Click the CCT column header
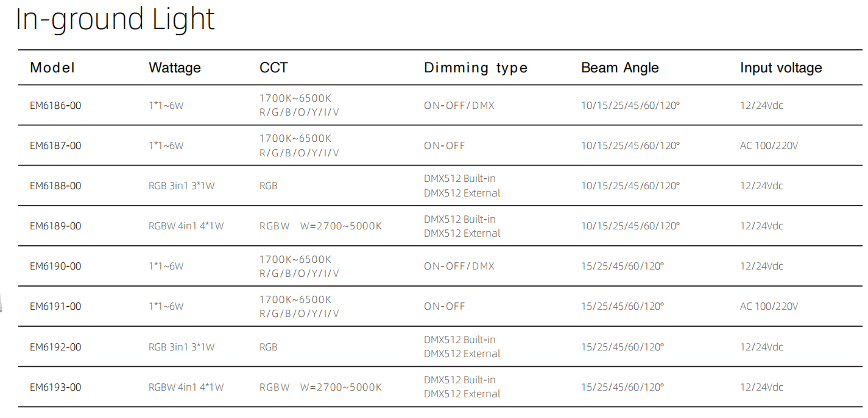 pos(273,68)
